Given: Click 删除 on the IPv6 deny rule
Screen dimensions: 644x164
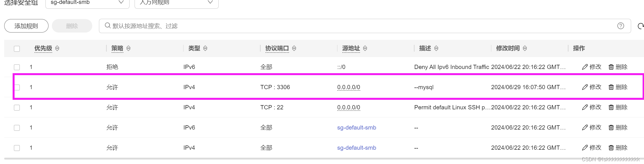Looking at the screenshot, I should (x=618, y=67).
